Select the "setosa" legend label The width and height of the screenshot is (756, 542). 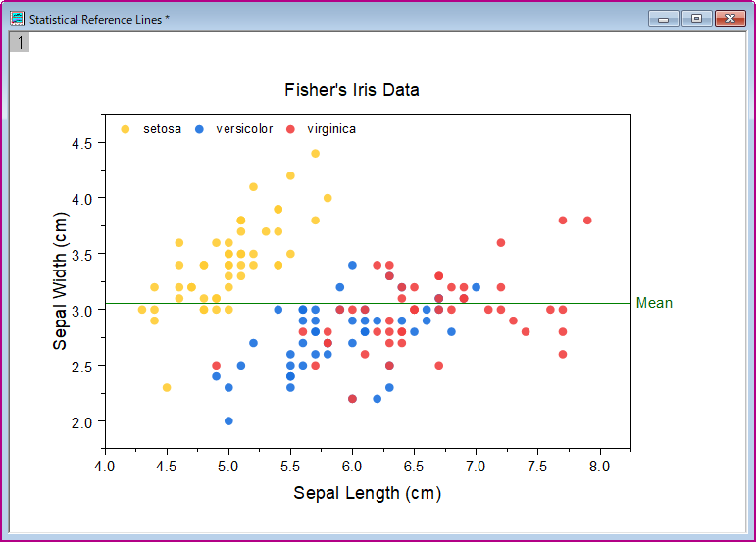click(x=162, y=129)
